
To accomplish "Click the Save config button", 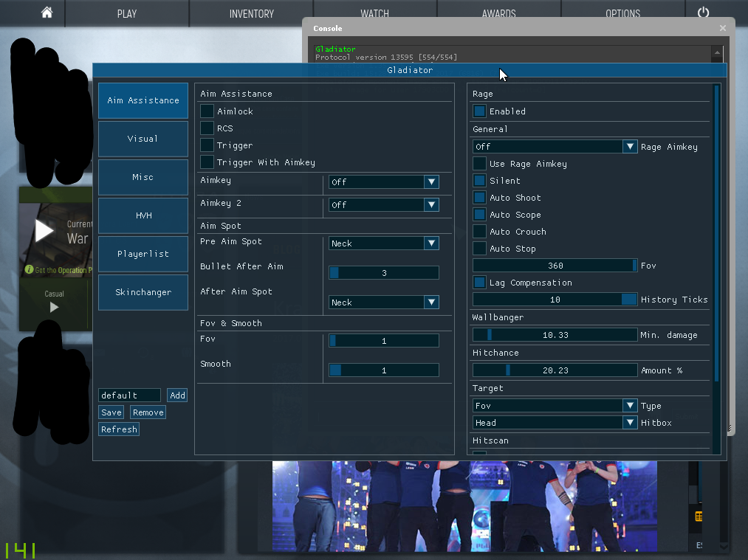I will [111, 412].
